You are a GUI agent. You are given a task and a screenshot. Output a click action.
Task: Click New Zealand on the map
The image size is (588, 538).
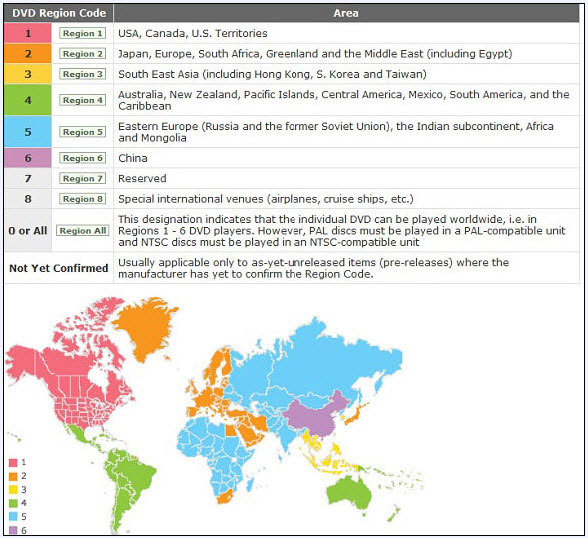[x=394, y=514]
